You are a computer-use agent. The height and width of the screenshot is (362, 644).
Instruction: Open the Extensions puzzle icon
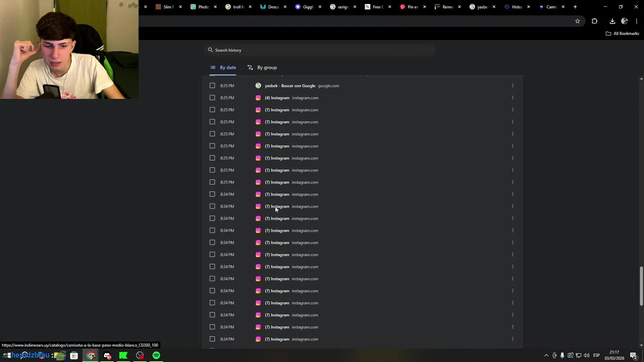595,21
